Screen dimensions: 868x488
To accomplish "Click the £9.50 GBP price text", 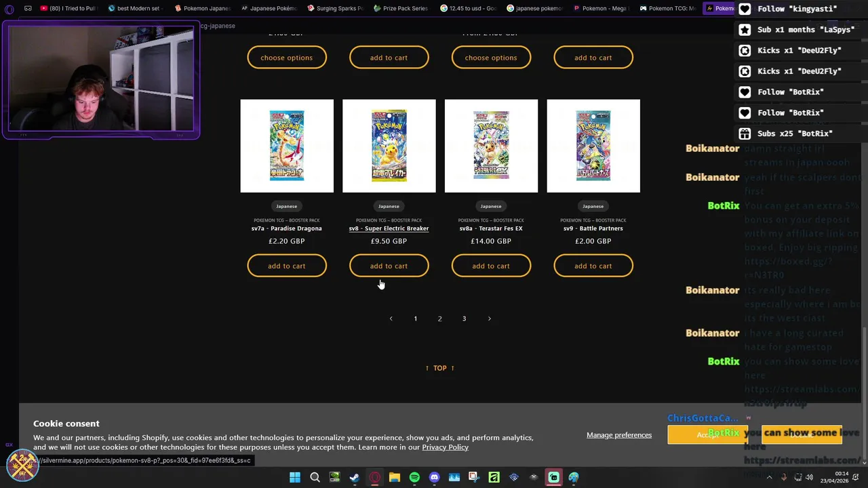I will (x=389, y=241).
